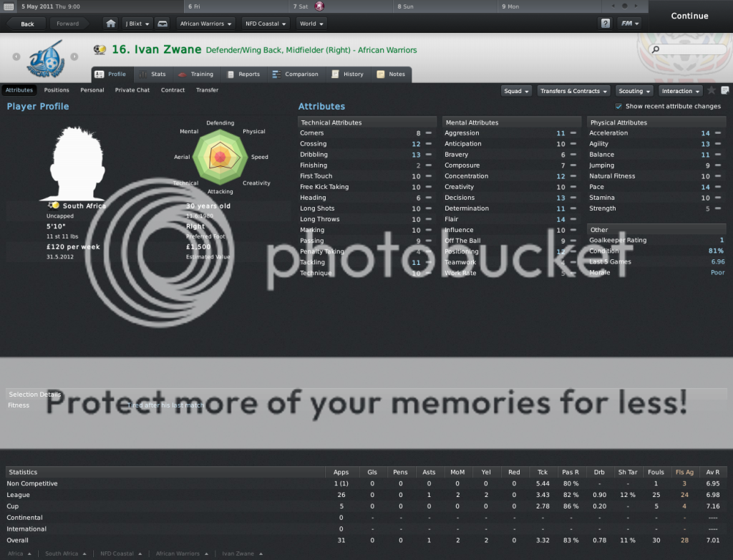
Task: Click the player search field
Action: click(x=687, y=50)
